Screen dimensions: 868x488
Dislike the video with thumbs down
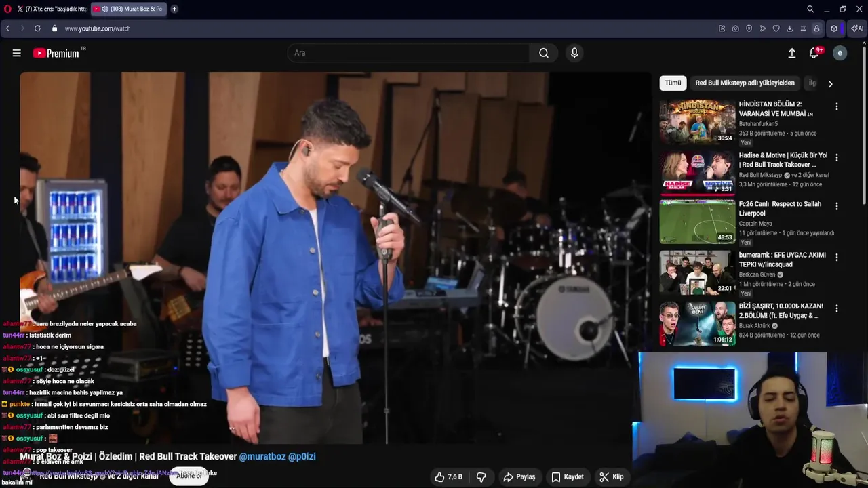(x=481, y=477)
